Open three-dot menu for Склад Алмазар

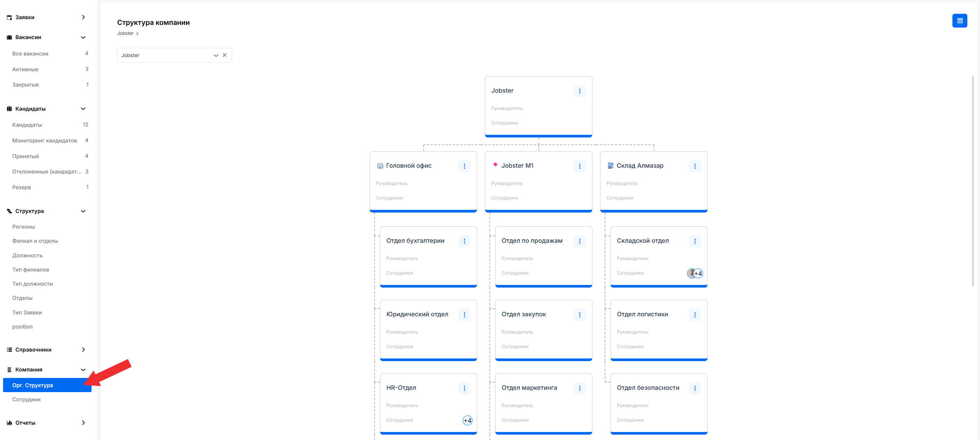[695, 166]
